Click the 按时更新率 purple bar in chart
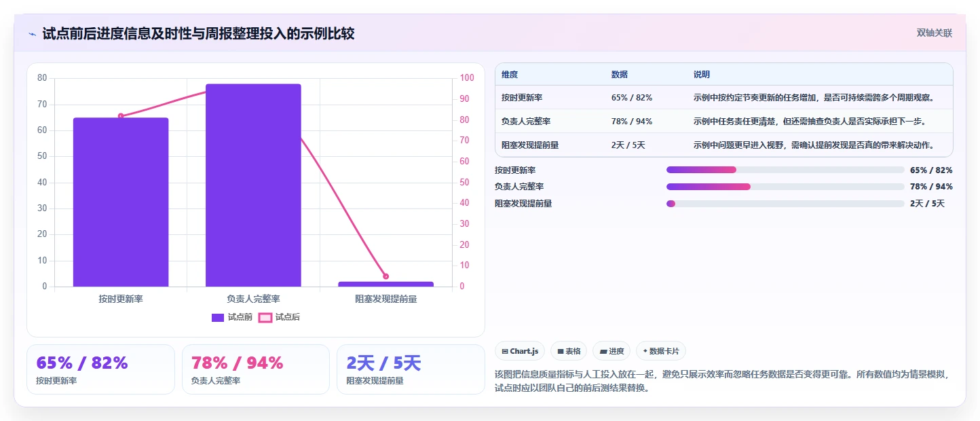Screen dimensions: 980x421 tap(121, 202)
